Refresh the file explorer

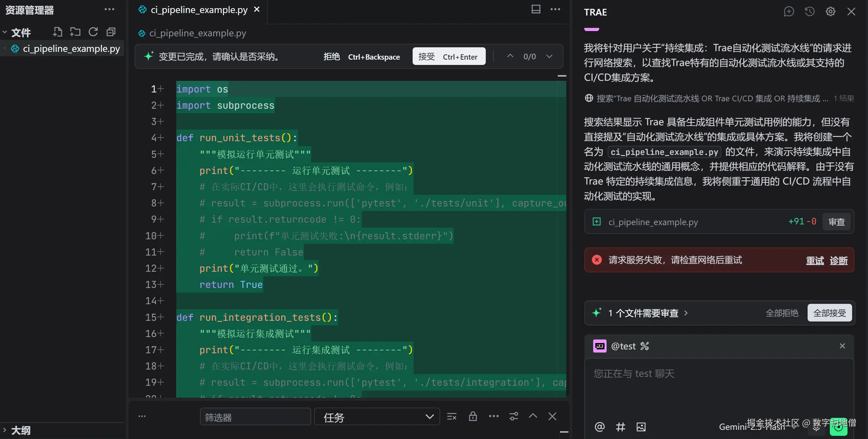93,32
